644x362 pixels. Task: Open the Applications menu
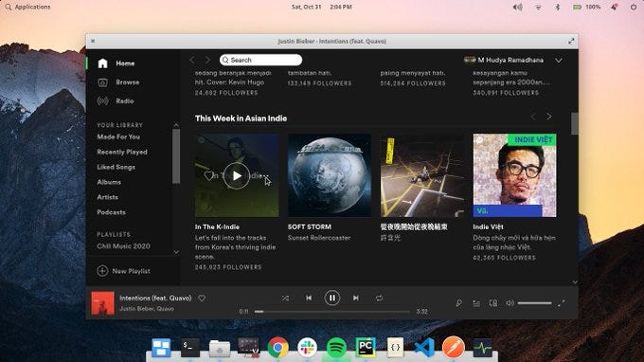27,7
